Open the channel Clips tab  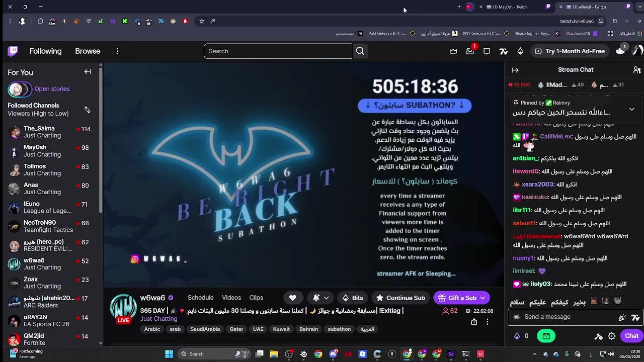[x=256, y=298]
